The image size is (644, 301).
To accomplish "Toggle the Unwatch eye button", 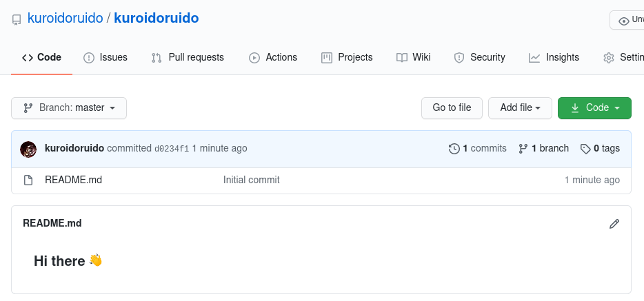I will pyautogui.click(x=626, y=21).
